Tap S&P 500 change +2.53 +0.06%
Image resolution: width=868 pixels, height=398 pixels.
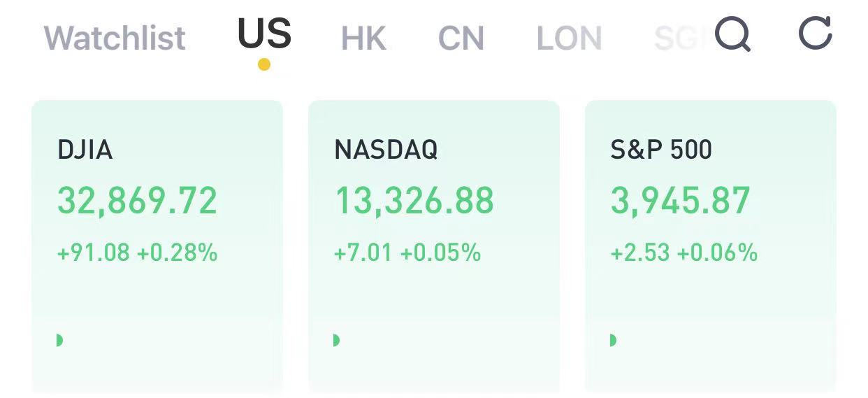[684, 252]
